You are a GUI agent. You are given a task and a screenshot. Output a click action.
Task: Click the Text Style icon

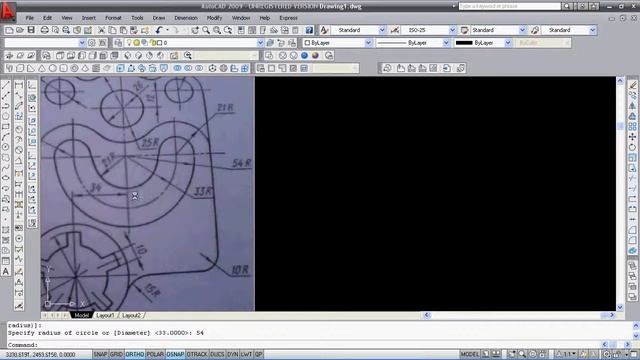point(324,30)
